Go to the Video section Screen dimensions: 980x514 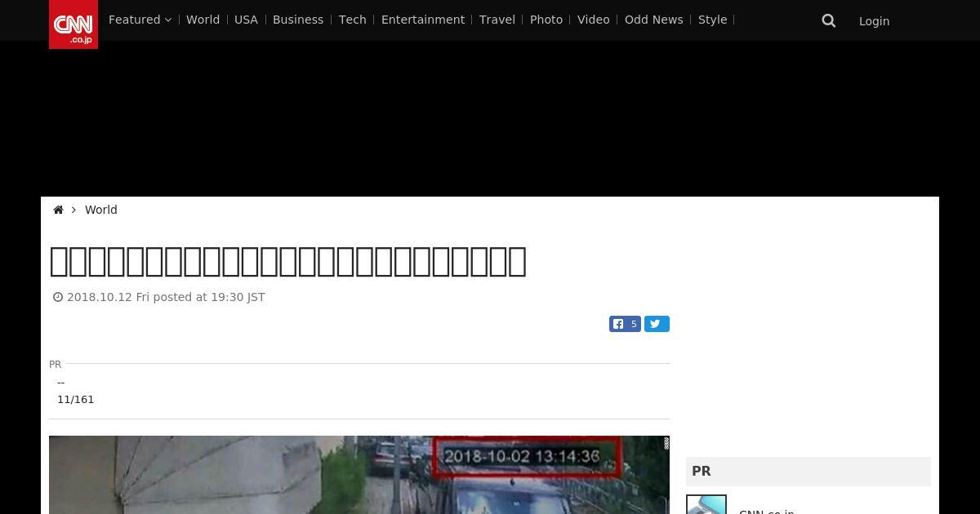tap(594, 20)
